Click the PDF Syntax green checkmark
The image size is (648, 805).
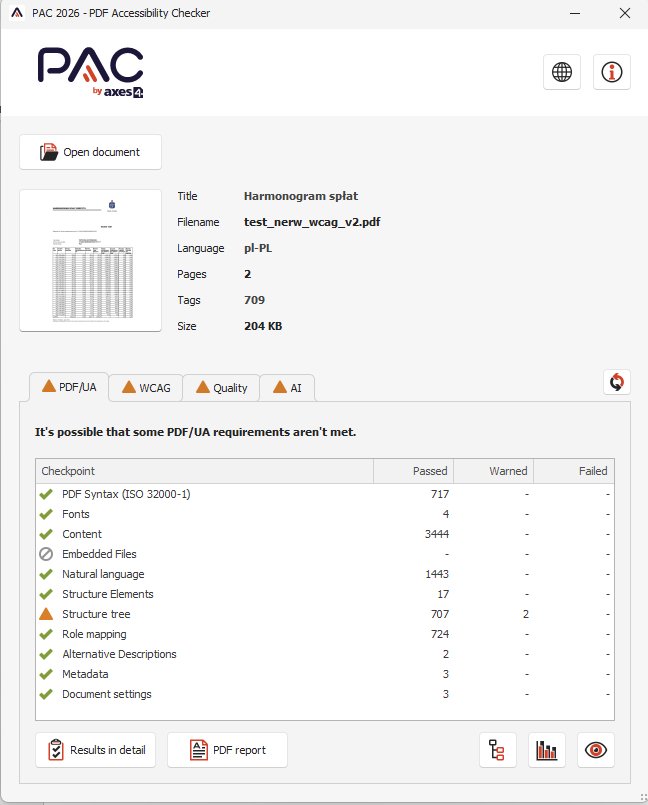tap(46, 494)
